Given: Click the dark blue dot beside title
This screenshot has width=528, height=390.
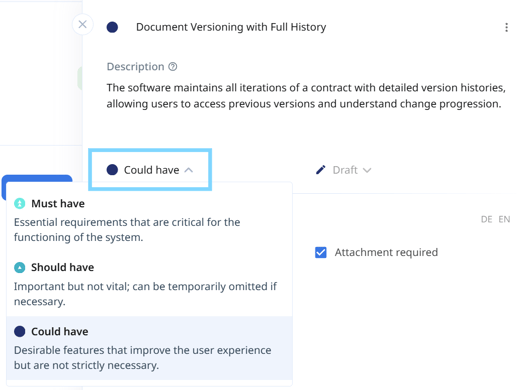Looking at the screenshot, I should point(112,27).
